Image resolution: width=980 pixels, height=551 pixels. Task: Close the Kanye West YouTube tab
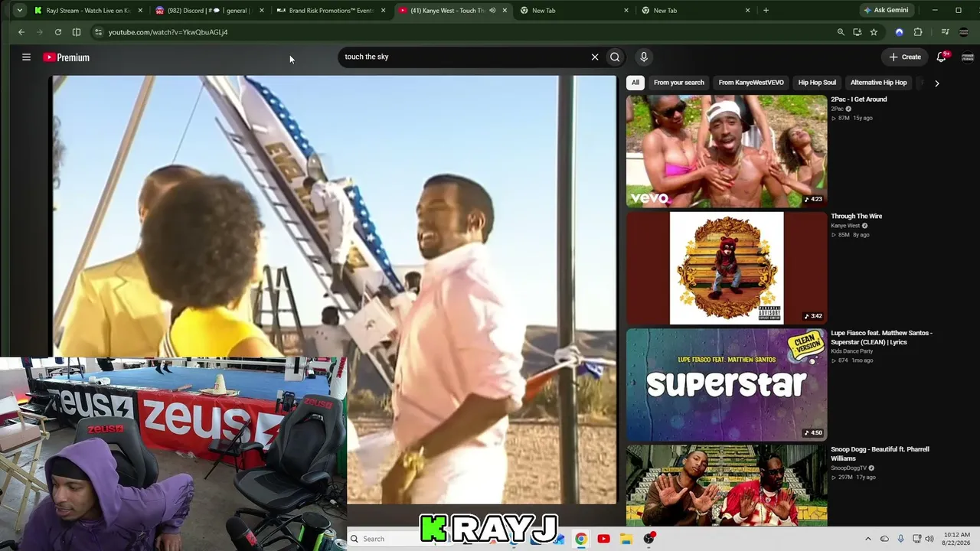pos(505,11)
